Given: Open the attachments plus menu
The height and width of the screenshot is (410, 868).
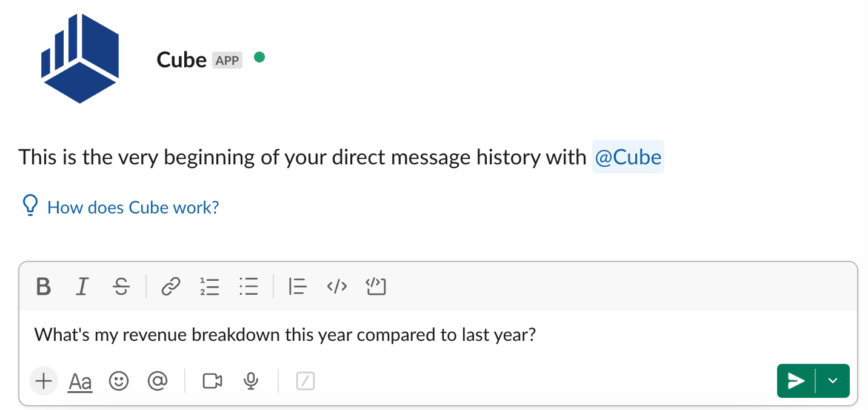Looking at the screenshot, I should tap(43, 381).
